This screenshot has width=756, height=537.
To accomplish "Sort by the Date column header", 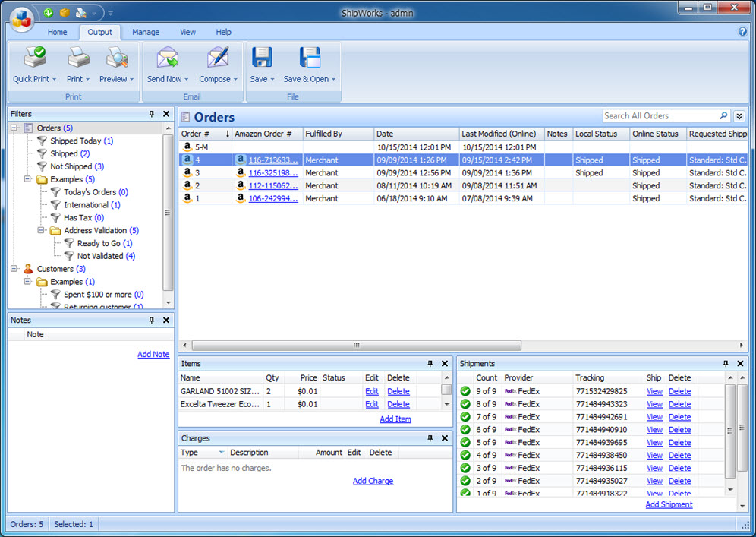I will point(417,134).
